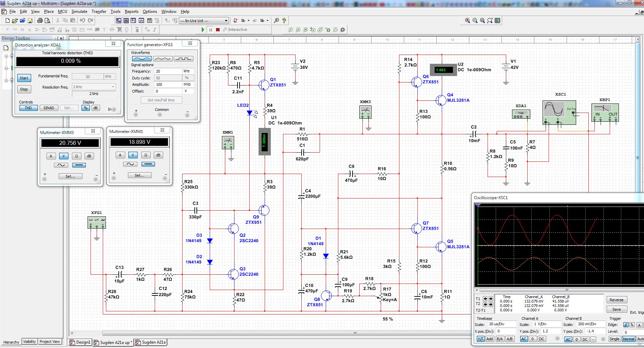Toggle the Design Toolbox icon
Screen dimensions: 644x348
click(118, 21)
